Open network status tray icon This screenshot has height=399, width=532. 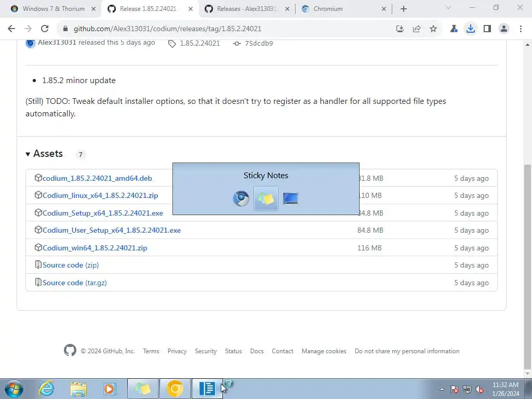[467, 389]
